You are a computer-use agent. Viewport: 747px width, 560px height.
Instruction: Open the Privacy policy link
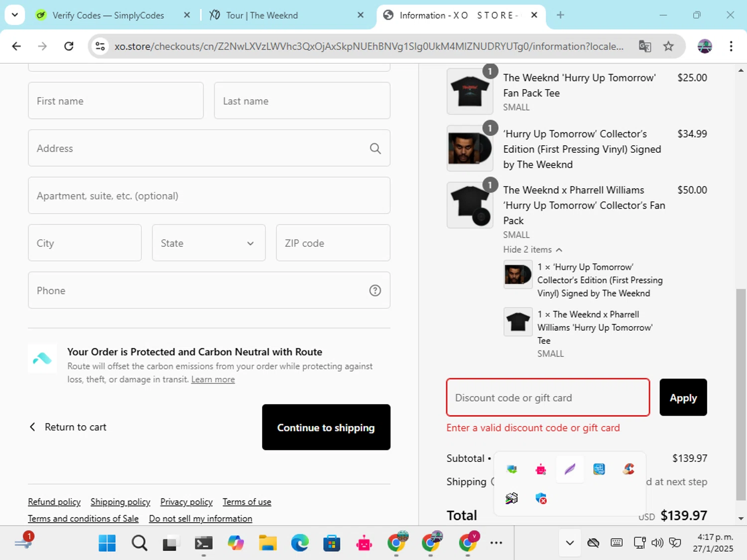coord(186,502)
